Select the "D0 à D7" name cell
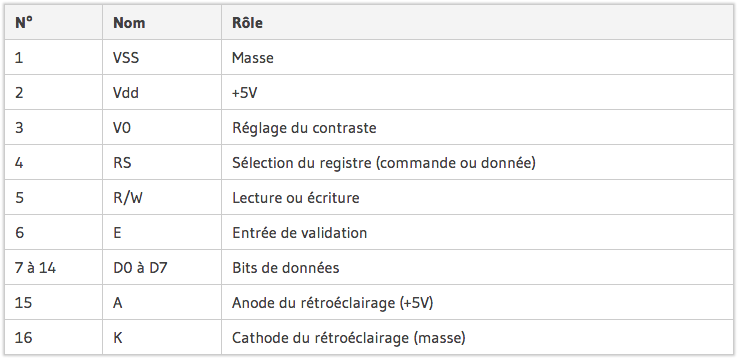This screenshot has width=742, height=360. (162, 267)
